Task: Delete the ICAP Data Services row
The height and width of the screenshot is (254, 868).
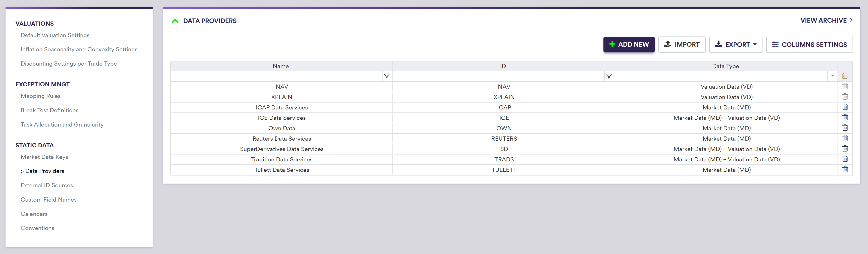Action: (x=845, y=107)
